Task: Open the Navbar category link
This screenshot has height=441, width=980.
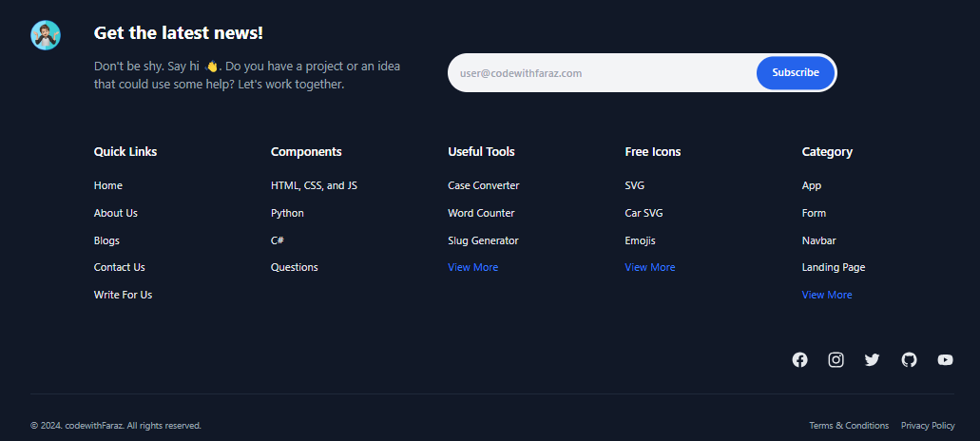Action: (x=818, y=240)
